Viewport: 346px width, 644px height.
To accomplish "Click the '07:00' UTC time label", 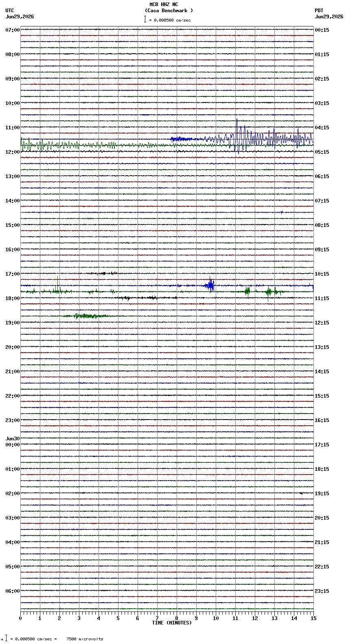I will [x=13, y=30].
